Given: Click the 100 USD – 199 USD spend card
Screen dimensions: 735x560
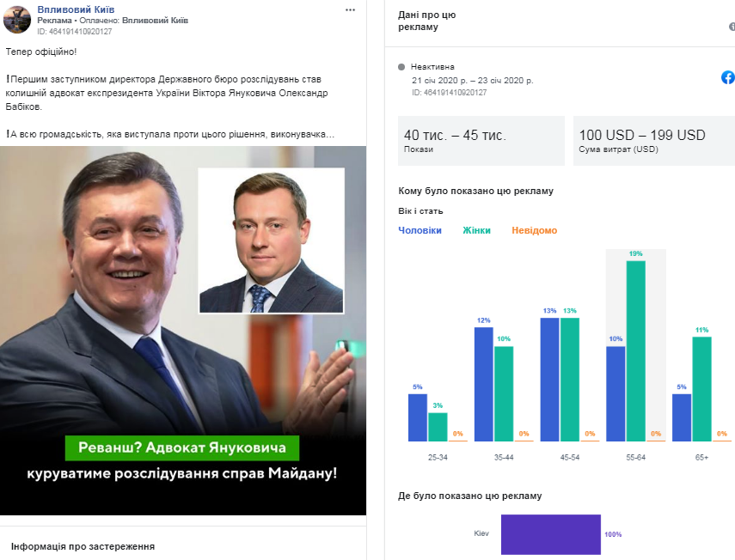Looking at the screenshot, I should click(x=653, y=140).
